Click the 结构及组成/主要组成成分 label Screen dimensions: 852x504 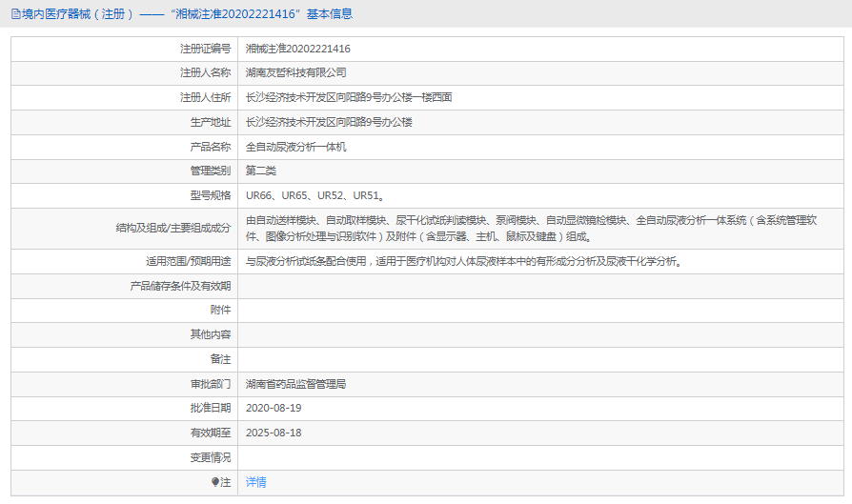coord(173,228)
